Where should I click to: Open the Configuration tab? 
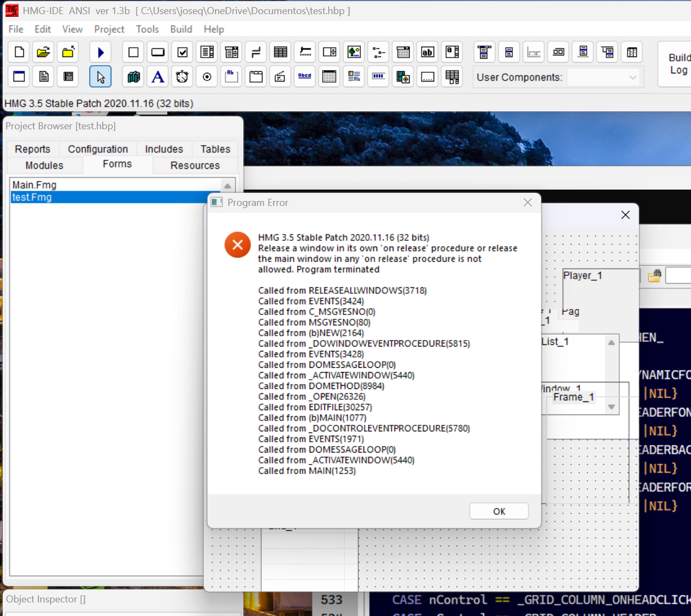98,149
